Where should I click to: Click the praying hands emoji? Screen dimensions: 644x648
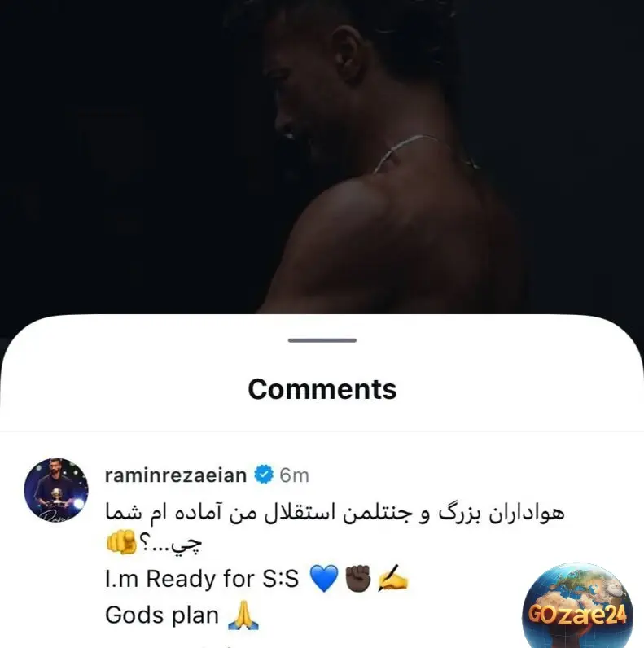coord(243,615)
